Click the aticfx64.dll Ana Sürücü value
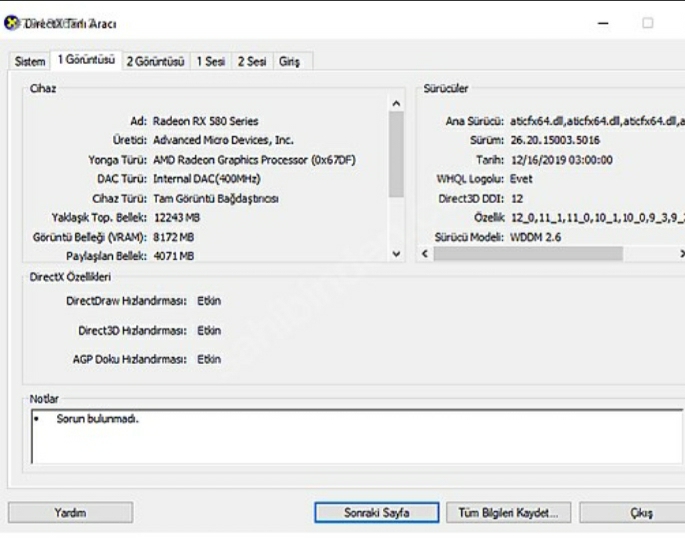 (597, 121)
